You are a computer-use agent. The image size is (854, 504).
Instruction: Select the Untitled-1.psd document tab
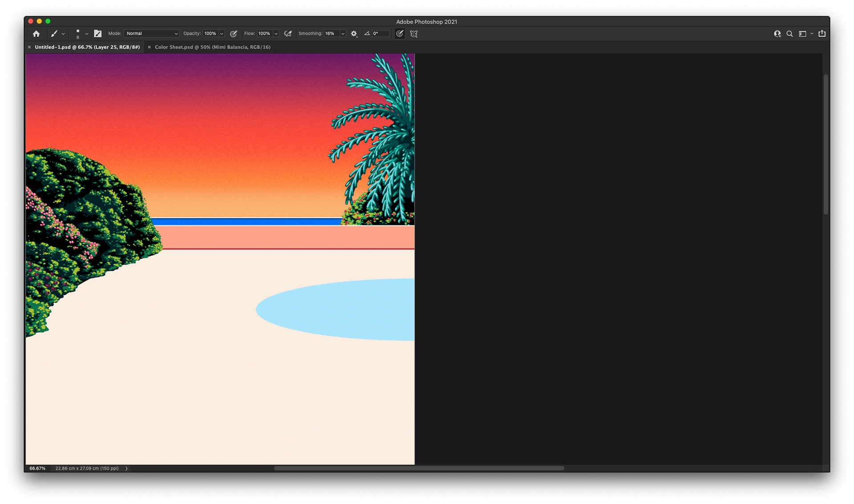click(87, 47)
